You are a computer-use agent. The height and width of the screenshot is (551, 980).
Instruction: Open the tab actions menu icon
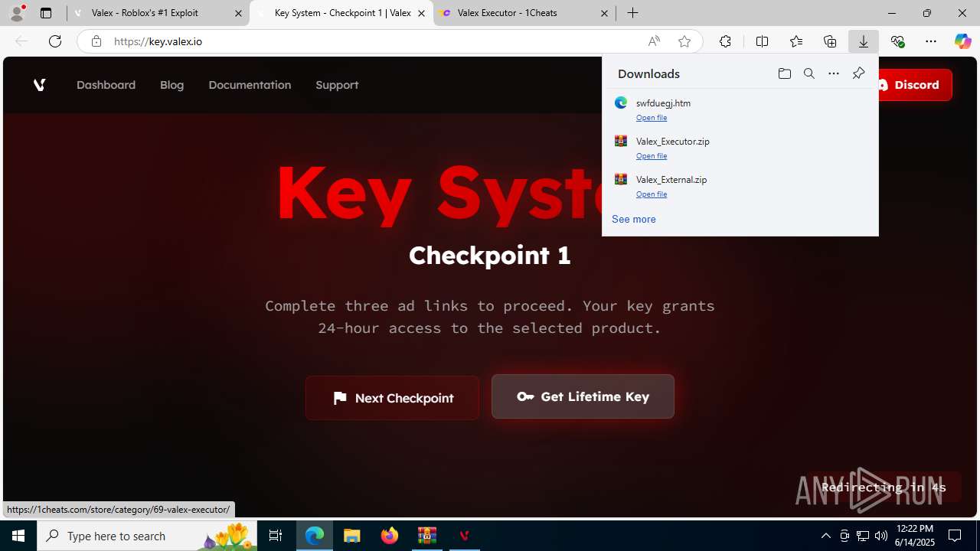46,13
